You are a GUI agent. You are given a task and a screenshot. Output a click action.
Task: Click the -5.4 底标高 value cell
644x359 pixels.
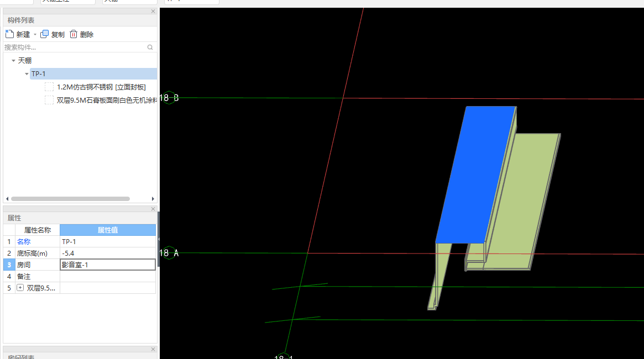(x=108, y=253)
